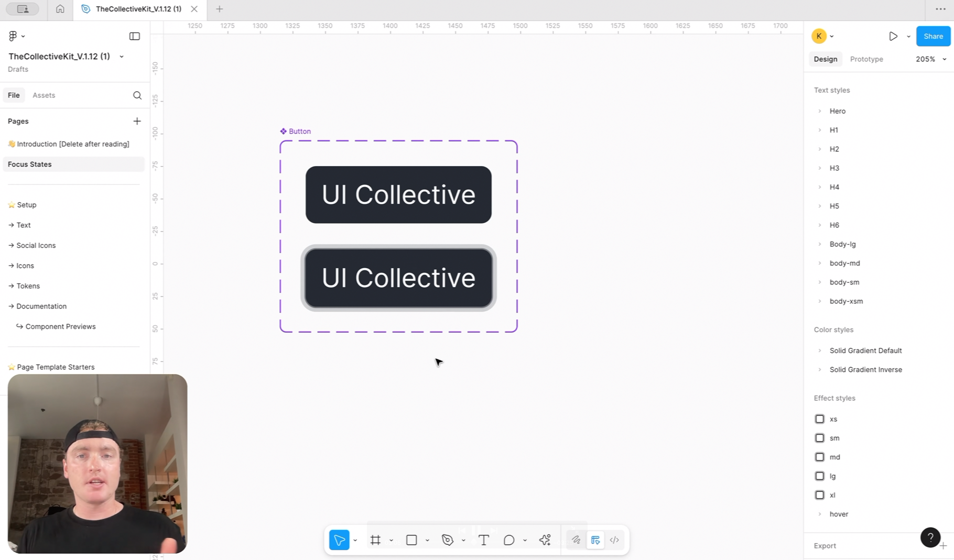Viewport: 954px width, 560px height.
Task: Click the xs effect style icon
Action: click(820, 419)
